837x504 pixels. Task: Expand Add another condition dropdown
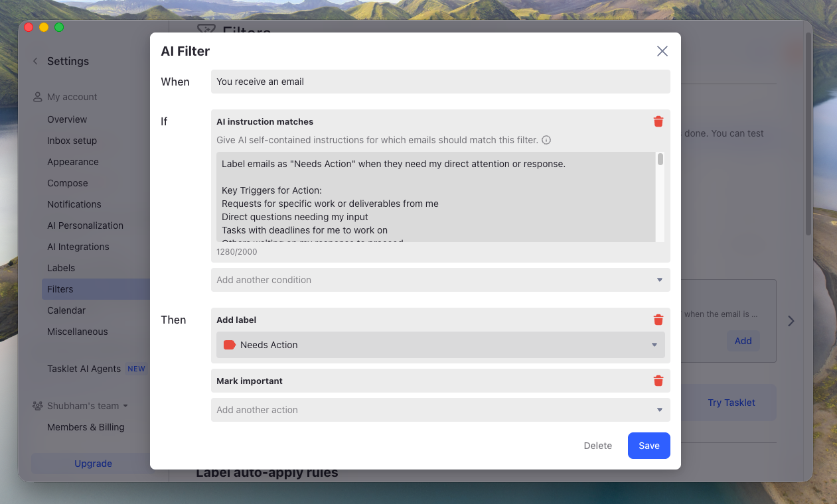(441, 280)
